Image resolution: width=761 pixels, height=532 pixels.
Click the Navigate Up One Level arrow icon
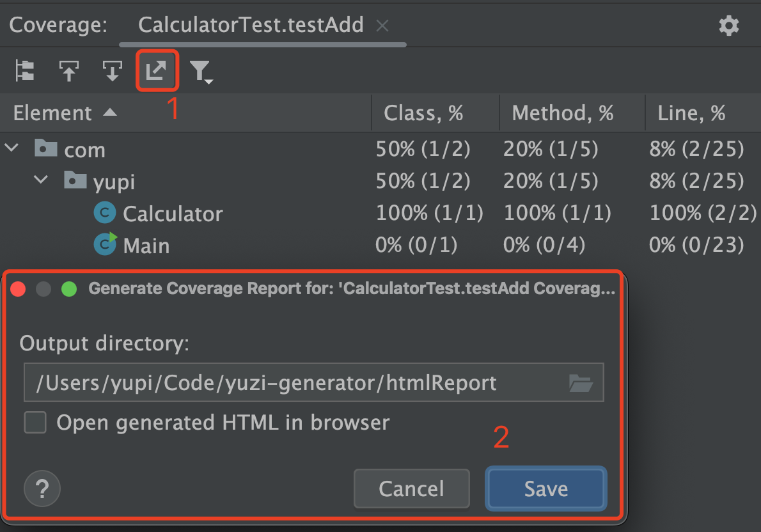point(68,71)
